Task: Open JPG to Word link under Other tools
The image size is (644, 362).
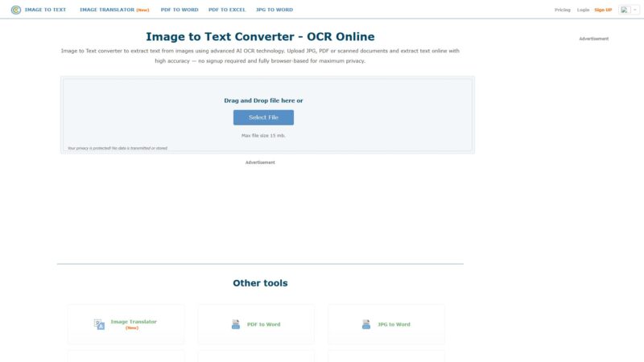Action: click(x=394, y=324)
